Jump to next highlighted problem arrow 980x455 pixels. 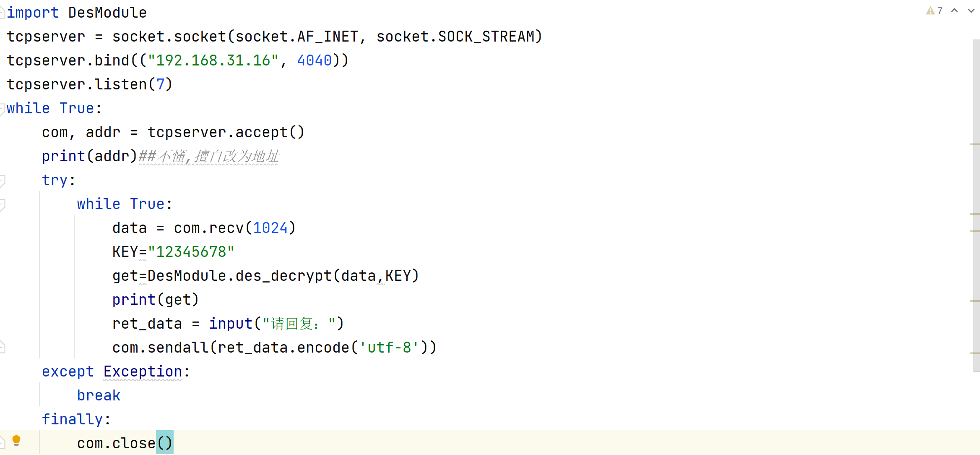pyautogui.click(x=971, y=11)
